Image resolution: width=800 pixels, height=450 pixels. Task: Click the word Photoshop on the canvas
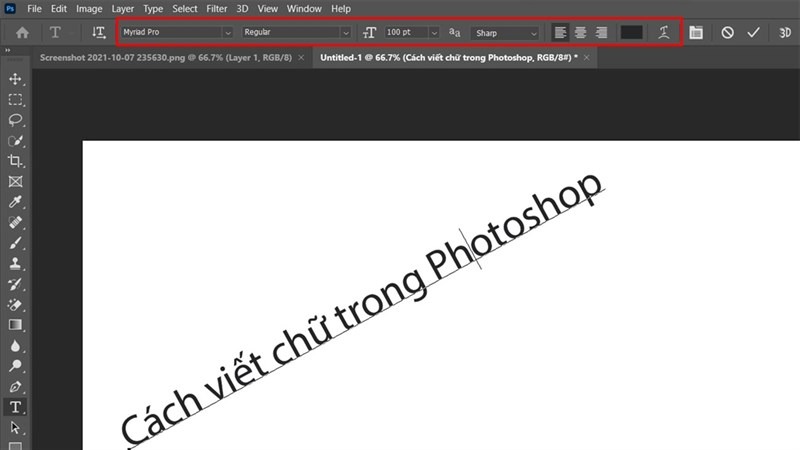pyautogui.click(x=514, y=224)
